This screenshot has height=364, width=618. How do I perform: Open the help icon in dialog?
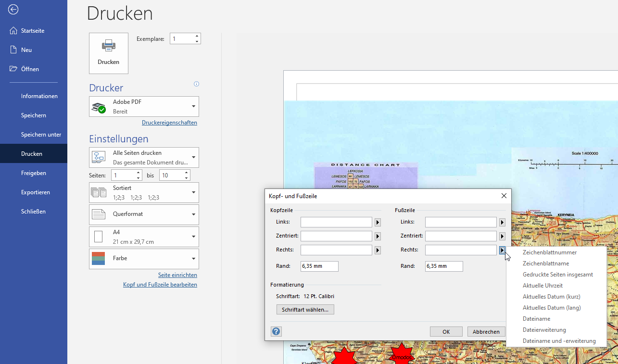click(x=276, y=331)
